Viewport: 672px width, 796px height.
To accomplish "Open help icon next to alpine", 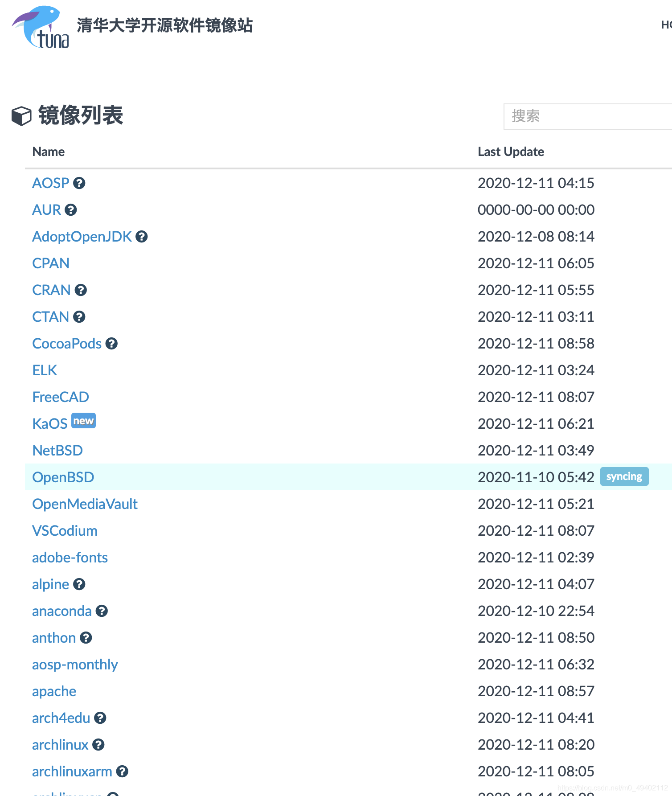I will tap(79, 584).
